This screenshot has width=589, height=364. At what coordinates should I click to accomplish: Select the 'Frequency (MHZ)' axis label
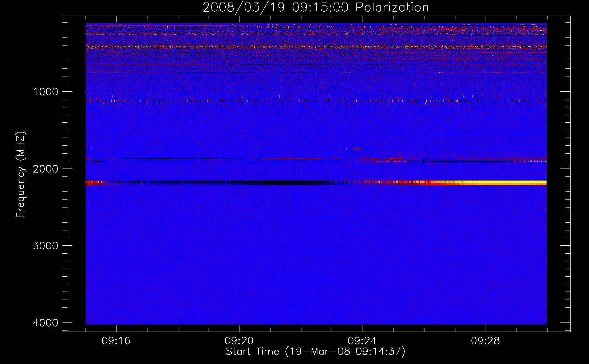[21, 174]
